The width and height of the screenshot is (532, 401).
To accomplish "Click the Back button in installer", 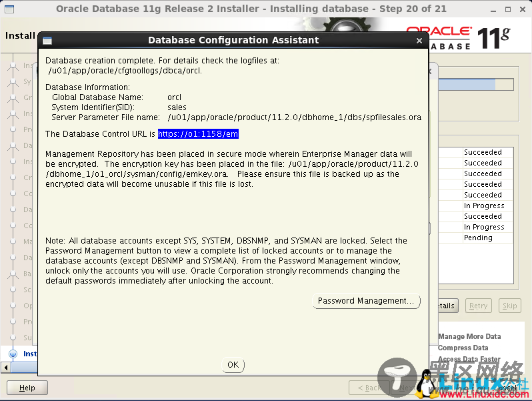I will [369, 388].
